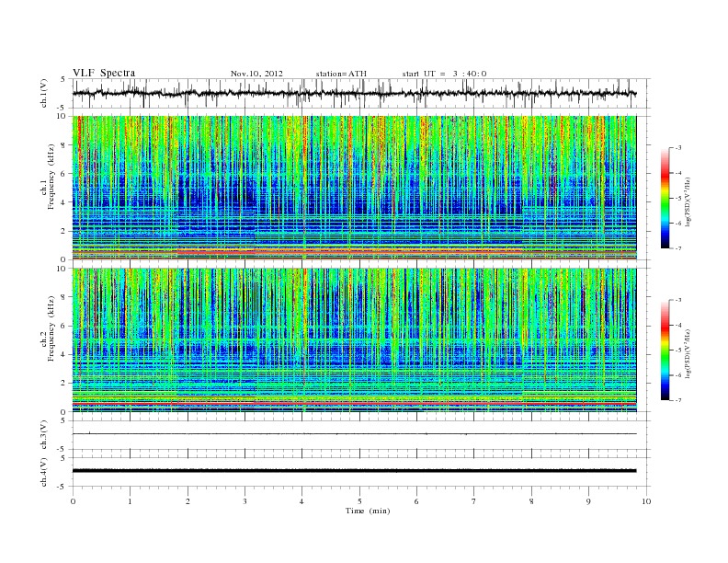
Task: Click the "station=ATH" header text
Action: point(341,74)
